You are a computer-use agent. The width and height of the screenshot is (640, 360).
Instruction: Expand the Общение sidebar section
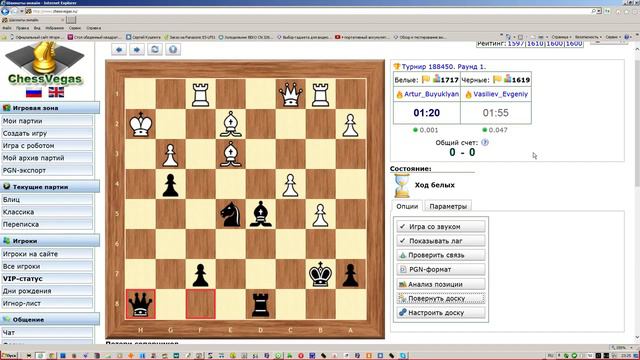[x=50, y=320]
